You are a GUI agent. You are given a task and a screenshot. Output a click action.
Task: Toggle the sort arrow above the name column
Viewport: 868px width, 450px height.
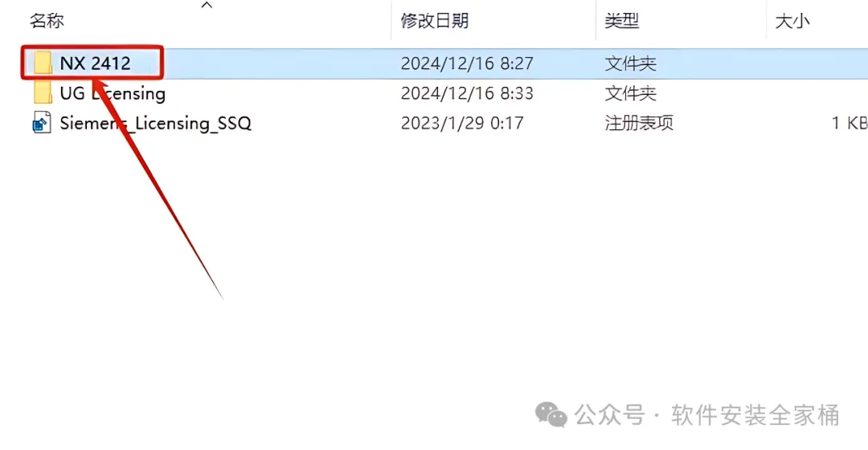pyautogui.click(x=207, y=5)
